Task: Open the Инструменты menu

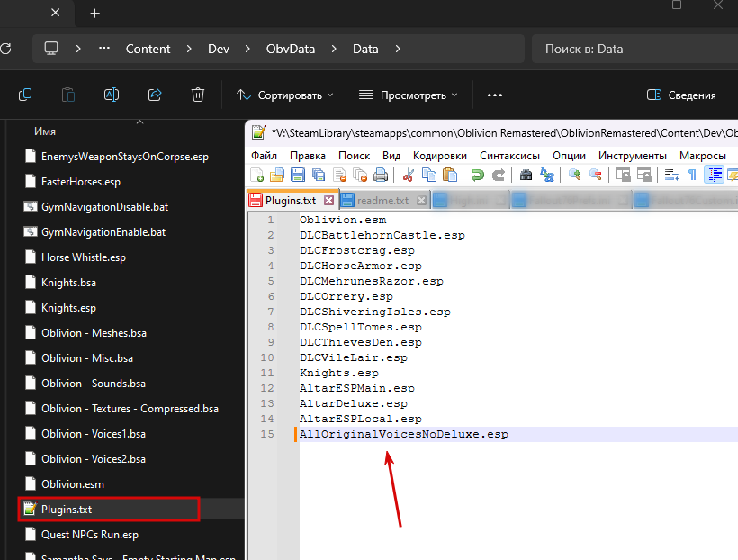Action: 632,156
